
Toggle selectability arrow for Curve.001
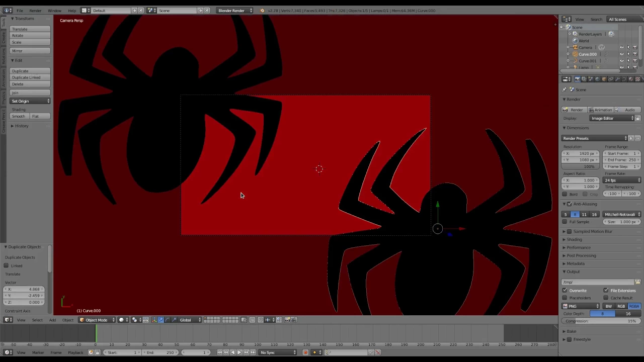[x=628, y=61]
